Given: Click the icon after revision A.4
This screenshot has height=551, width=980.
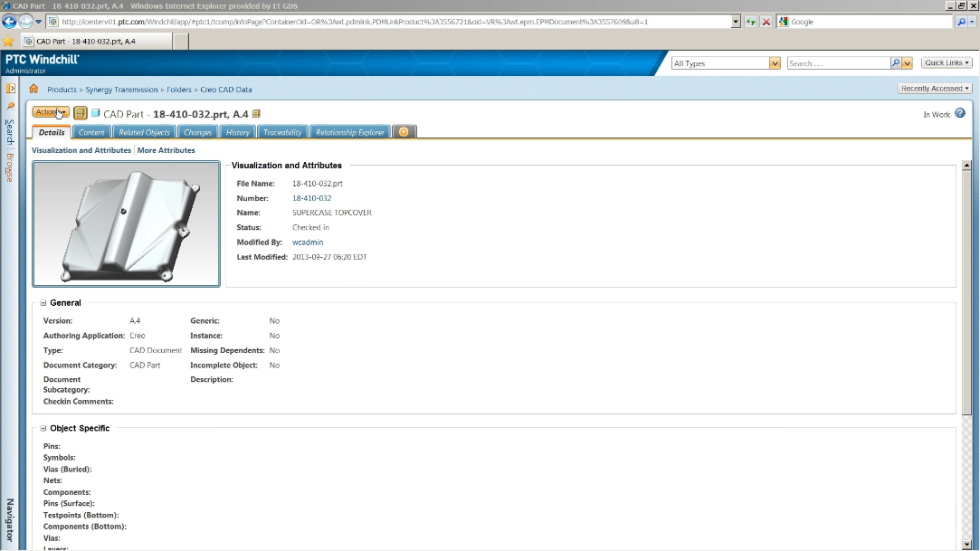Looking at the screenshot, I should click(256, 114).
